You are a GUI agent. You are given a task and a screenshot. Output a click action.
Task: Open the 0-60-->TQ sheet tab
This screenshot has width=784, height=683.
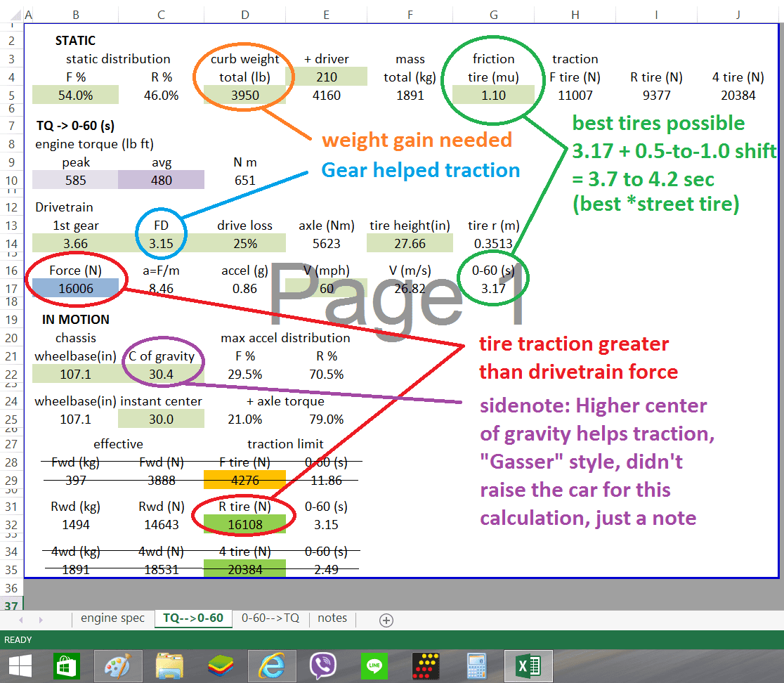click(x=270, y=618)
